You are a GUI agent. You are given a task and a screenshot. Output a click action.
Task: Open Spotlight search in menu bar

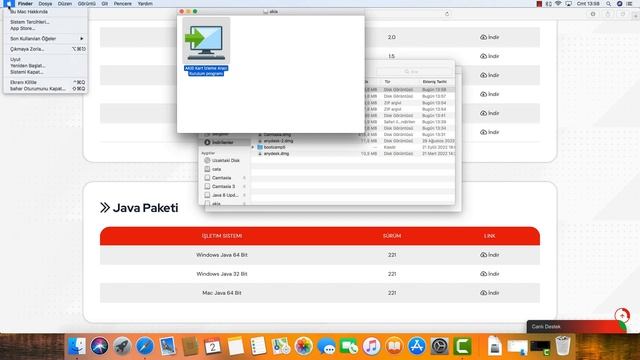point(609,4)
